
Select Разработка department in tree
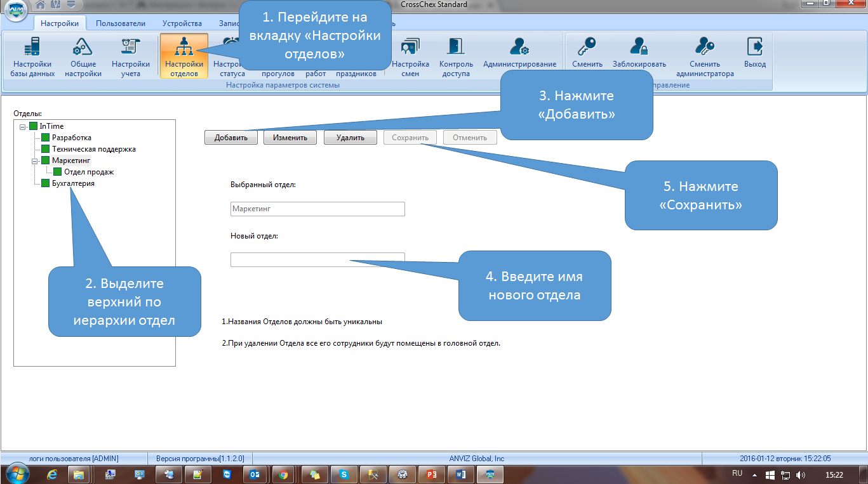pos(71,138)
